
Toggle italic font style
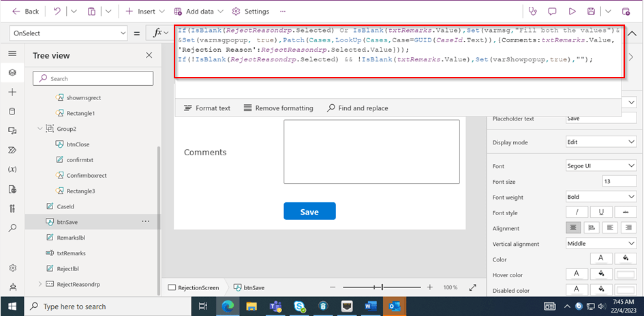(x=577, y=212)
